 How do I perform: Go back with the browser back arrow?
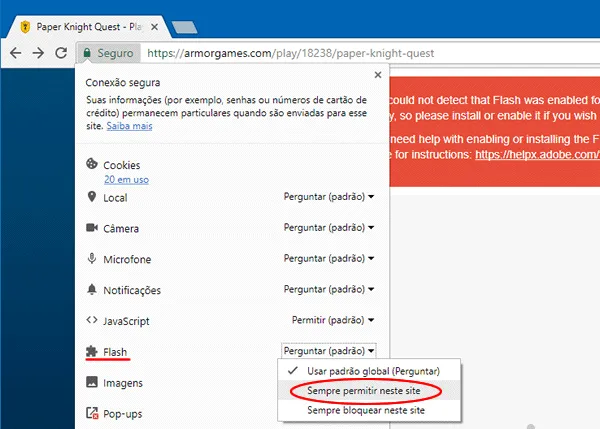click(16, 53)
